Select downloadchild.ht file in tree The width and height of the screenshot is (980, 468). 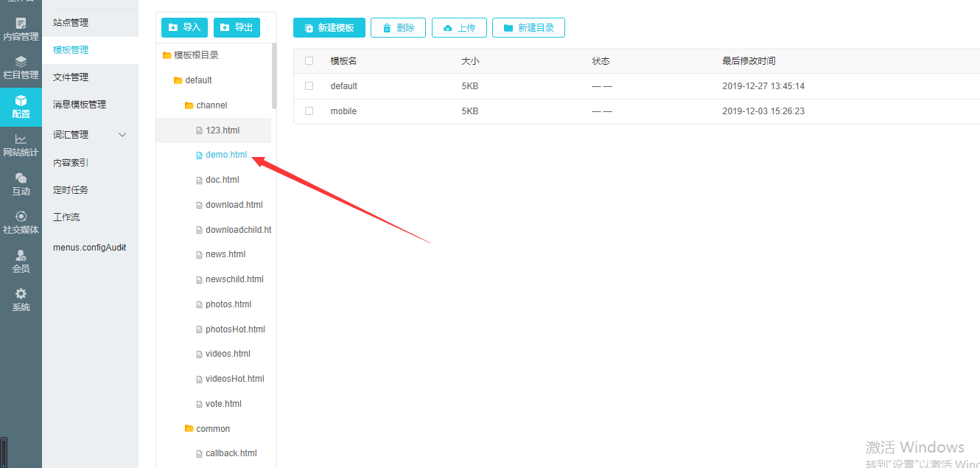[x=239, y=230]
